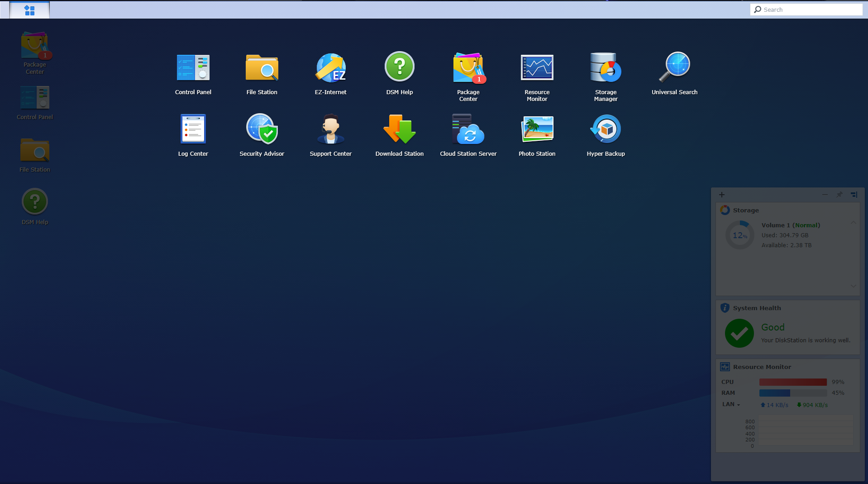Click the '14 KB/s' upload rate
This screenshot has width=868, height=484.
pos(774,405)
